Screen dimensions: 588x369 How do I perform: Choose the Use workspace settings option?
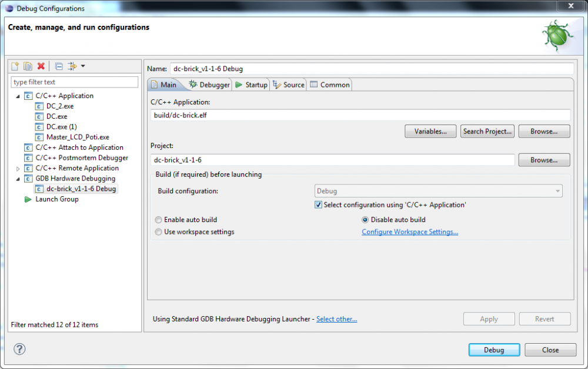pyautogui.click(x=159, y=232)
